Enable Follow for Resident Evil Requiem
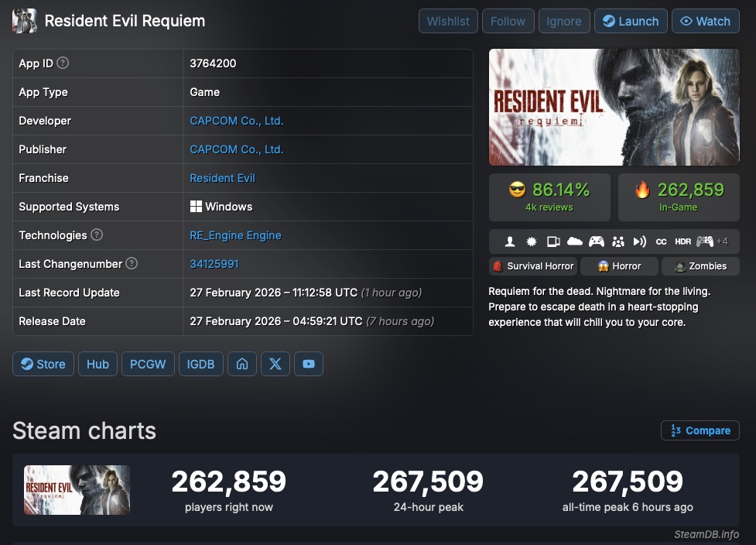The width and height of the screenshot is (756, 545). (508, 21)
